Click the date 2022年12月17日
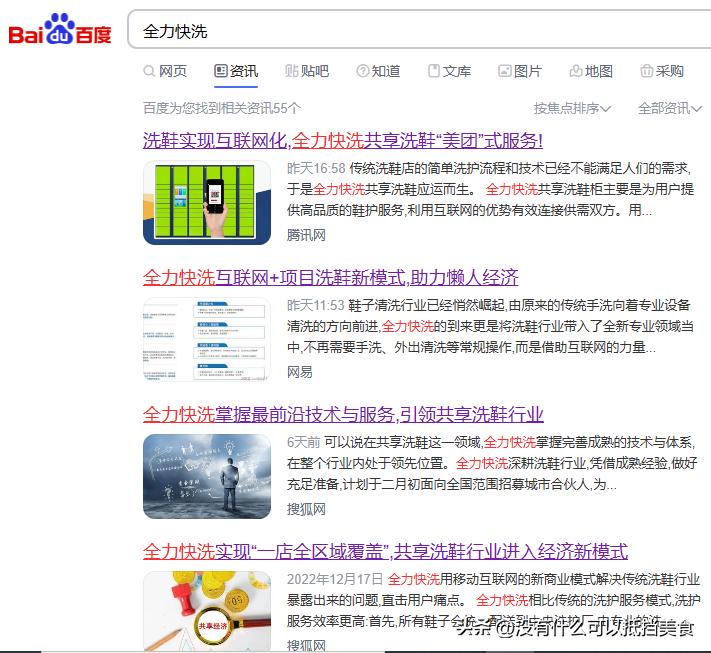Image resolution: width=711 pixels, height=653 pixels. click(335, 579)
